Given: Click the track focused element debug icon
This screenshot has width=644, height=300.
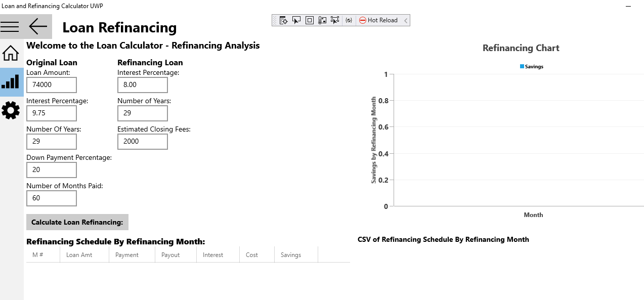Looking at the screenshot, I should click(322, 20).
